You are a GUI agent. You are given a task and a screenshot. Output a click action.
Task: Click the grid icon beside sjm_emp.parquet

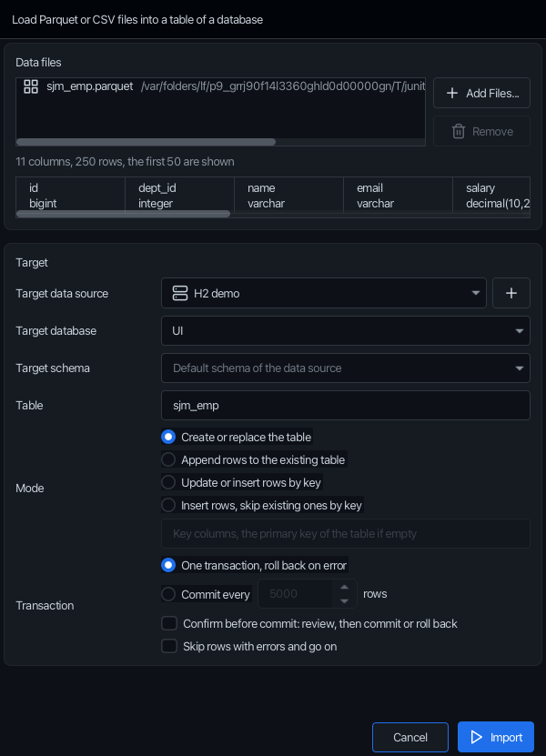[x=31, y=86]
